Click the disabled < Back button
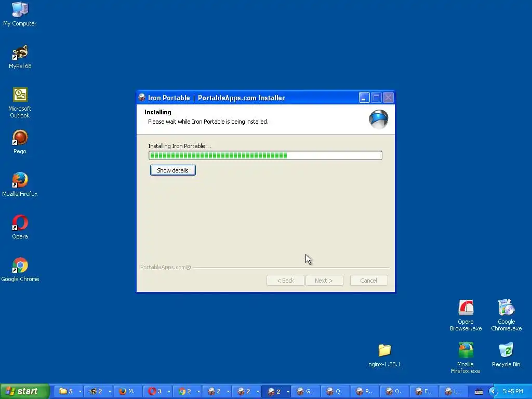 pos(285,281)
